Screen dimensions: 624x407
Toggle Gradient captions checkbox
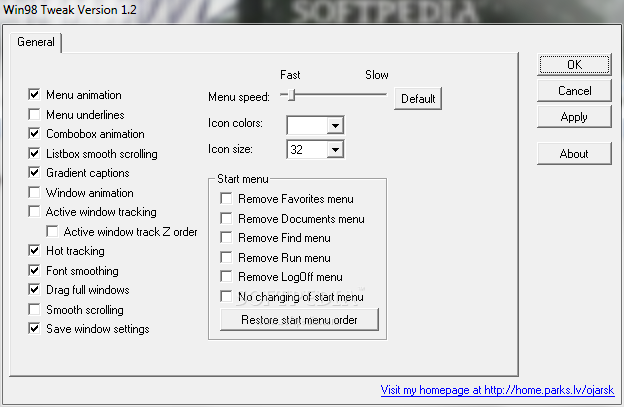(x=34, y=173)
